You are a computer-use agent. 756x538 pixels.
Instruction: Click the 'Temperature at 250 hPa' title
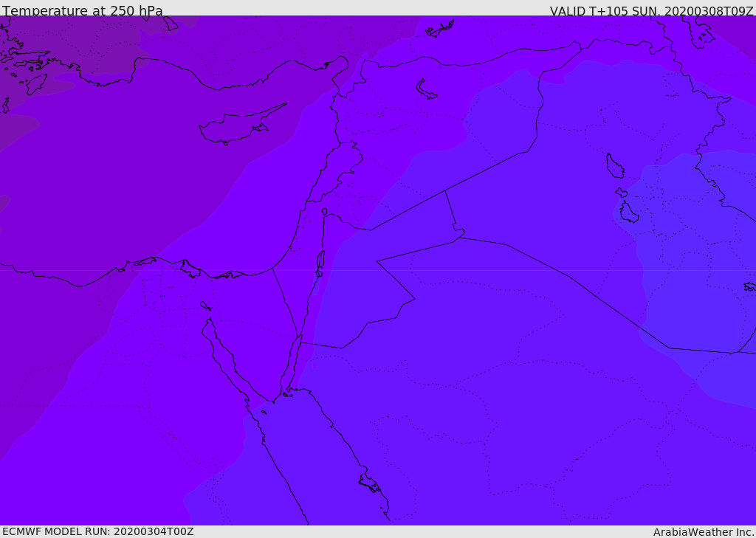[83, 10]
